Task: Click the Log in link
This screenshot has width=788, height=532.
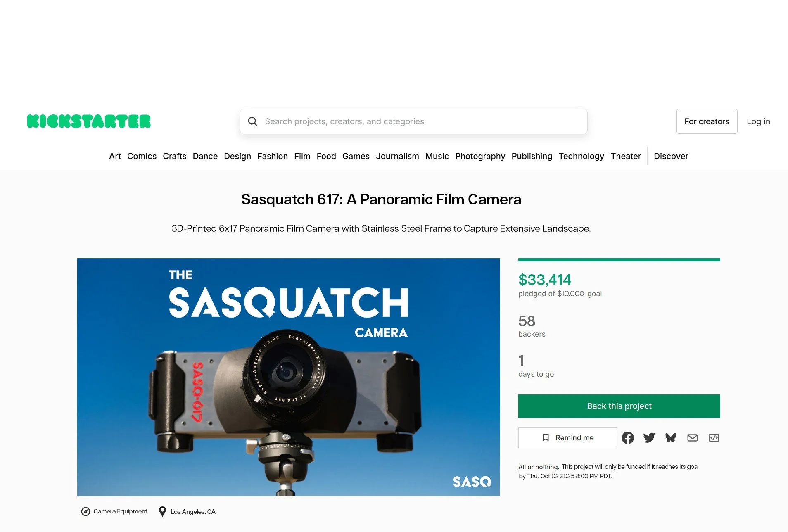Action: click(x=758, y=121)
